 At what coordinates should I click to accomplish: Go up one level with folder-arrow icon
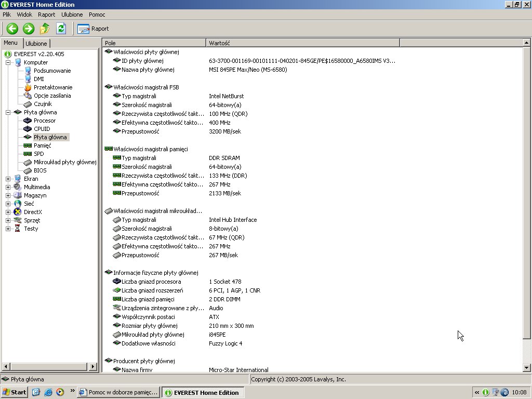click(x=45, y=29)
